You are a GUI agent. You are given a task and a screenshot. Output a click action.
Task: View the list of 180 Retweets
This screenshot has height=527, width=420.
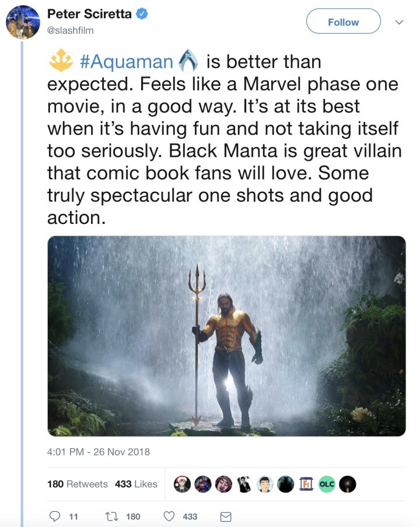[78, 484]
